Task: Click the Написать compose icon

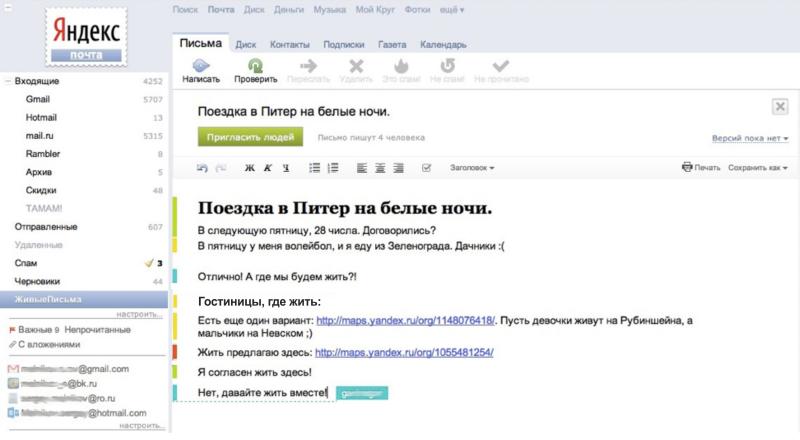Action: (201, 65)
